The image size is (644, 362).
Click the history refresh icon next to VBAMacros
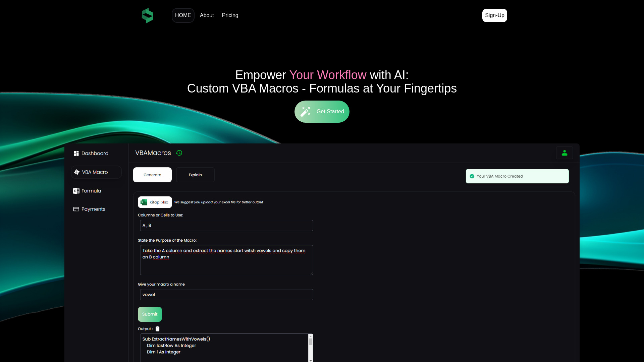[x=179, y=153]
